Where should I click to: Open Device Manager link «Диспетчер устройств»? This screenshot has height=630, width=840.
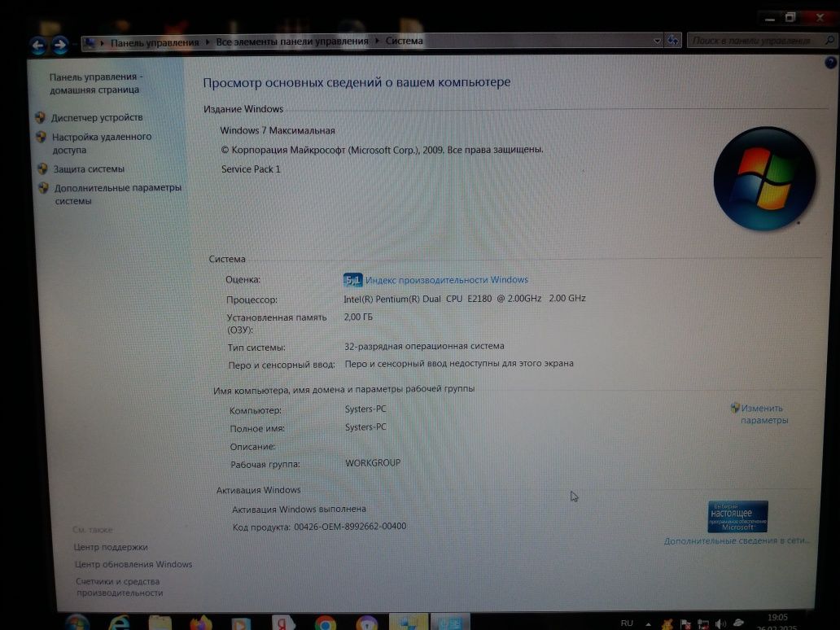[x=96, y=117]
